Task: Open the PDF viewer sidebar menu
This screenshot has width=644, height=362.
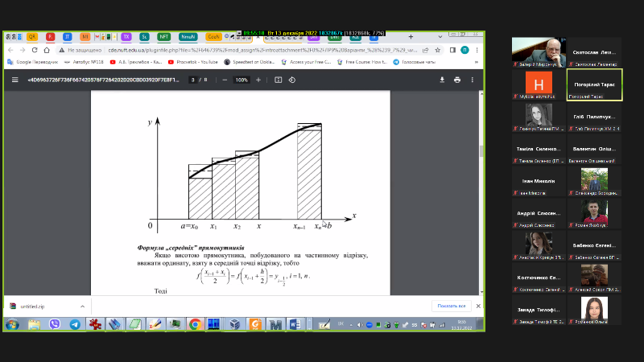Action: 14,80
